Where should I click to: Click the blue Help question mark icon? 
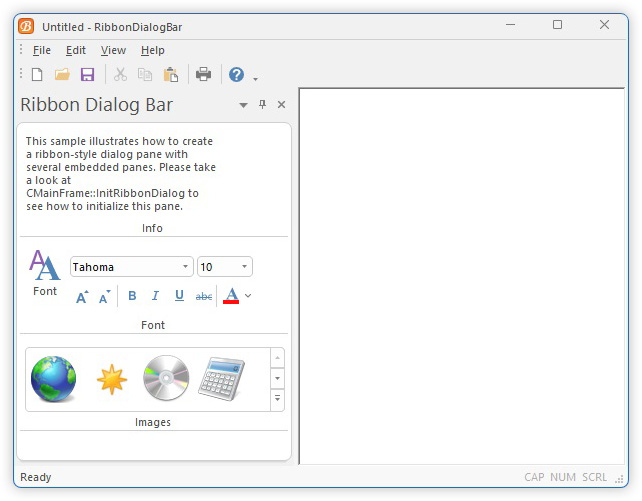click(237, 74)
